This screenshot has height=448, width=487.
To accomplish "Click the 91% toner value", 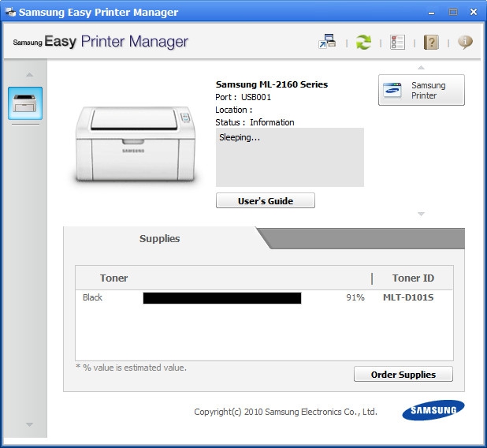I will point(355,297).
